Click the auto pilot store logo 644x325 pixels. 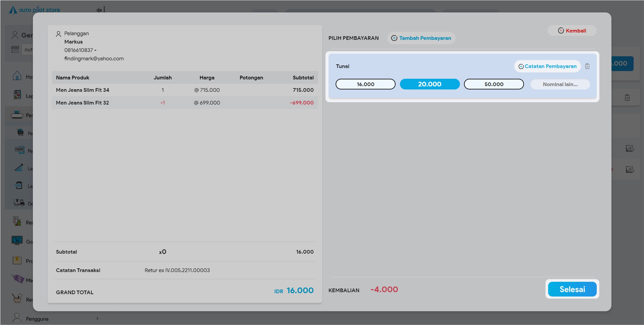point(35,10)
